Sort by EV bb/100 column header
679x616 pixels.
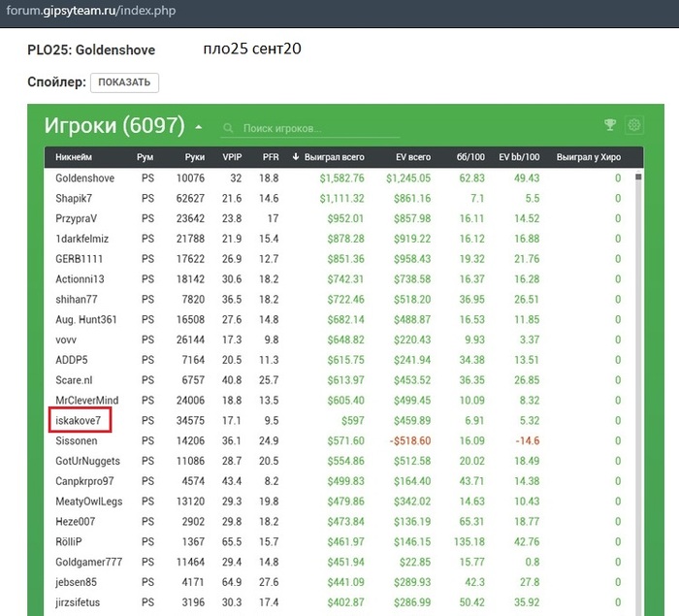point(519,157)
